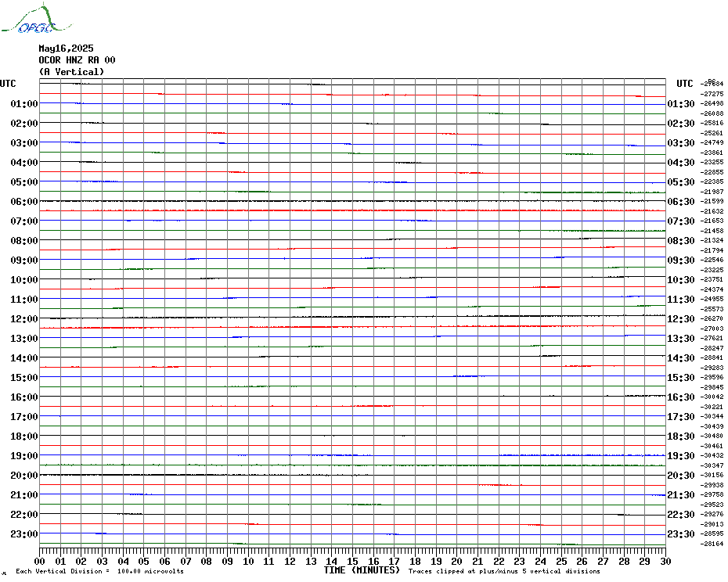This screenshot has width=728, height=582.
Task: Click the offset value "-27275"
Action: click(712, 94)
